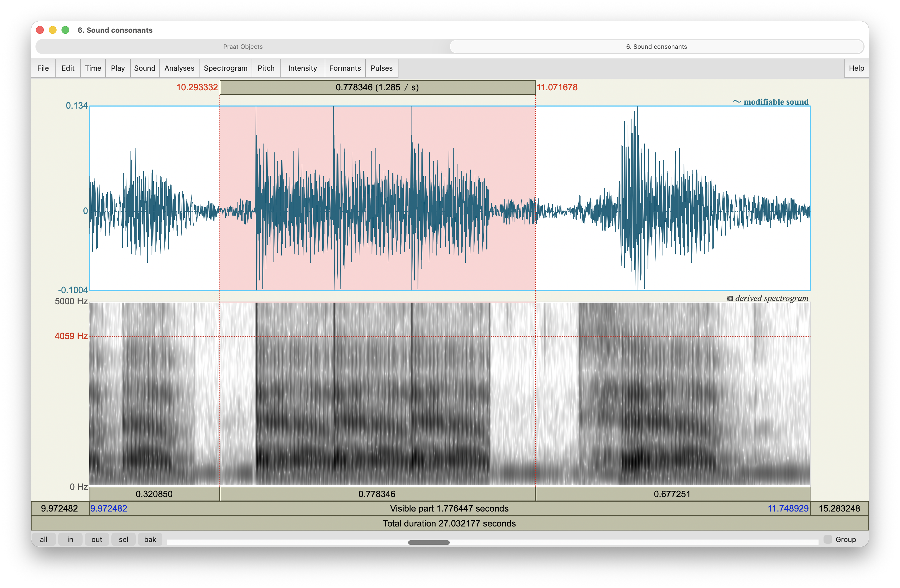
Task: Switch to the 6. Sound consonants tab
Action: coord(656,47)
